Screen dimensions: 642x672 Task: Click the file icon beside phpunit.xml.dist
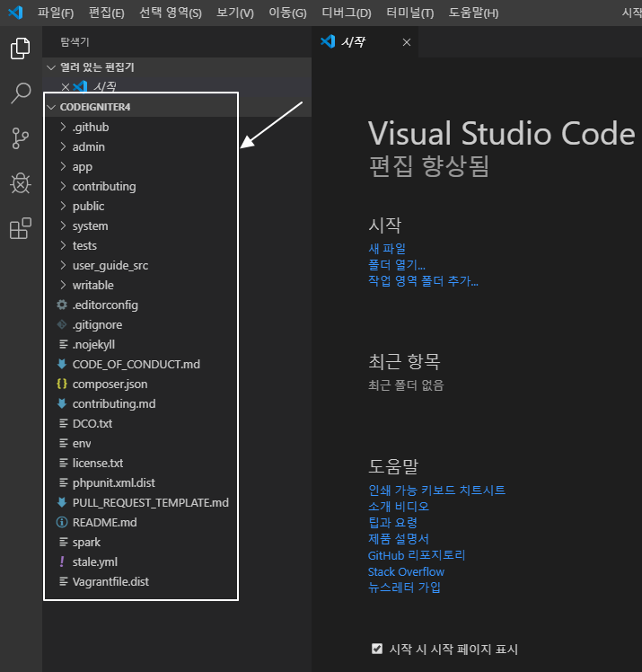(63, 482)
